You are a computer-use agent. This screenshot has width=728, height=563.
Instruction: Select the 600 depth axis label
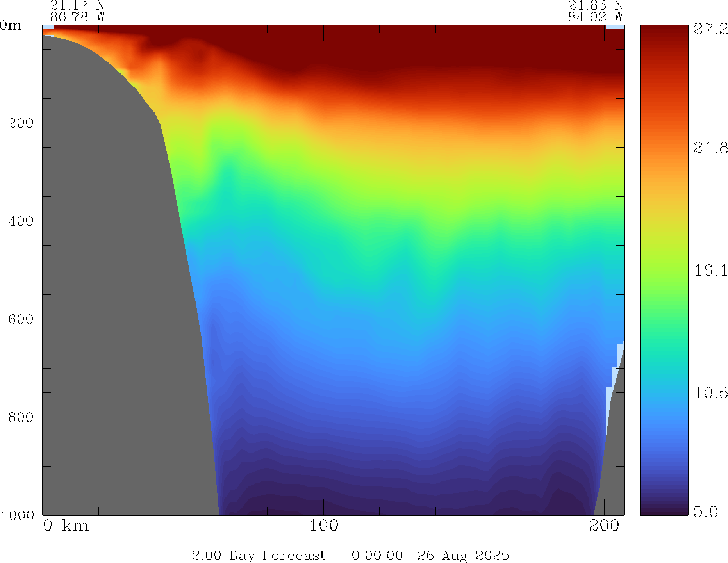pos(21,319)
